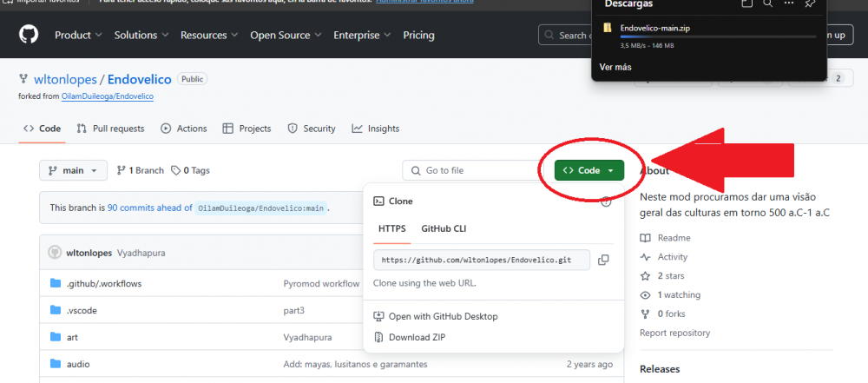Choose Open with GitHub Desktop
Screen dimensions: 868x383
pos(436,316)
